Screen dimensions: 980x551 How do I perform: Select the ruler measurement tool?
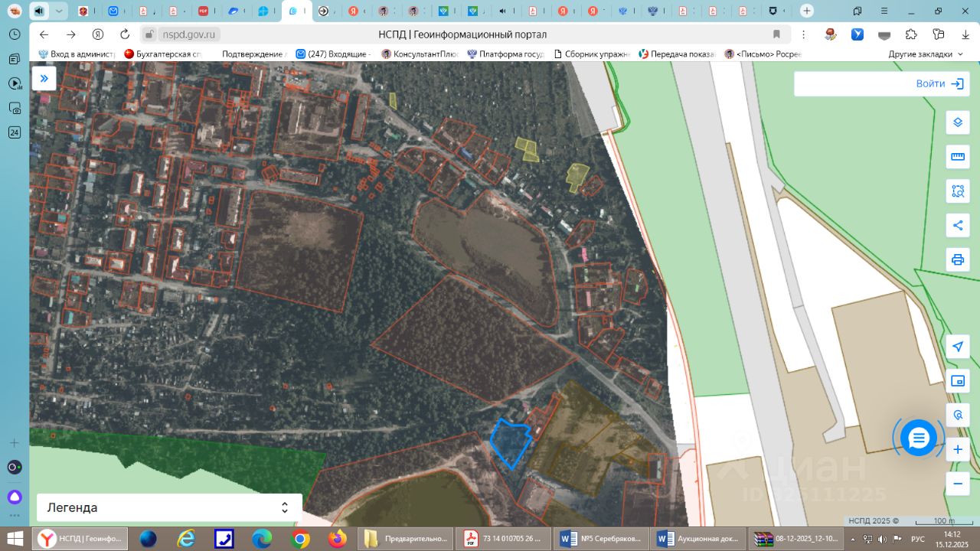957,157
